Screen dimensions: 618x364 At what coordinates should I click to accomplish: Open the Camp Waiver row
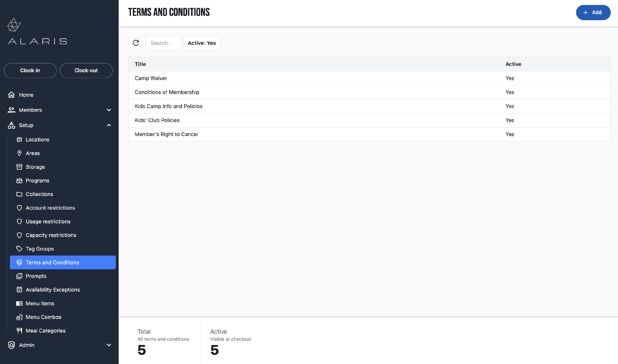point(151,78)
